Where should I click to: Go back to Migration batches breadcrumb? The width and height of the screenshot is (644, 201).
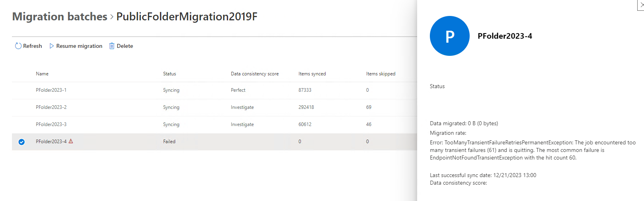[60, 17]
